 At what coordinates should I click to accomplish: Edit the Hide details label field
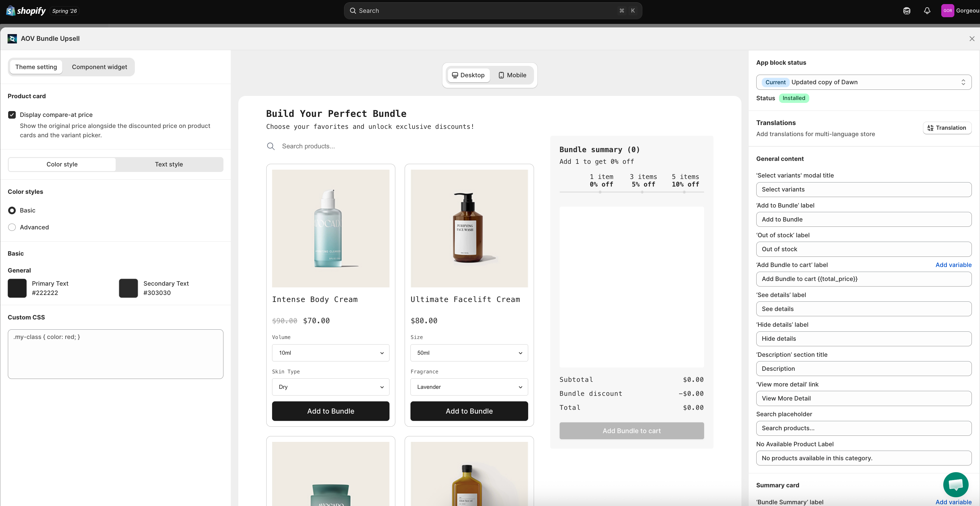pos(863,339)
